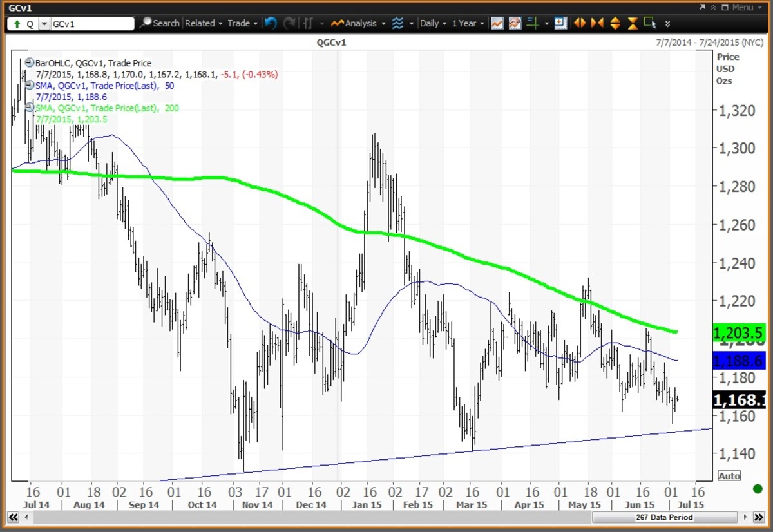This screenshot has width=773, height=532.
Task: Compress chart horizontally with inward arrows
Action: (597, 23)
